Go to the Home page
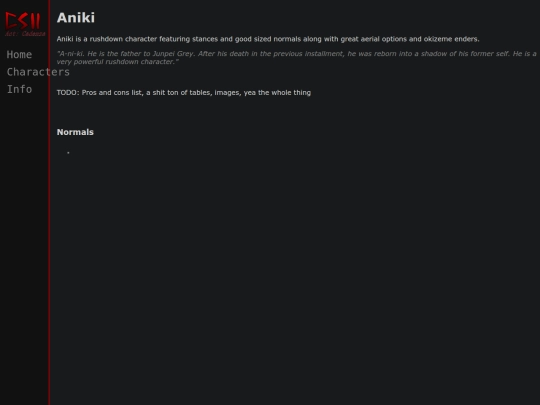The width and height of the screenshot is (540, 405). 19,55
